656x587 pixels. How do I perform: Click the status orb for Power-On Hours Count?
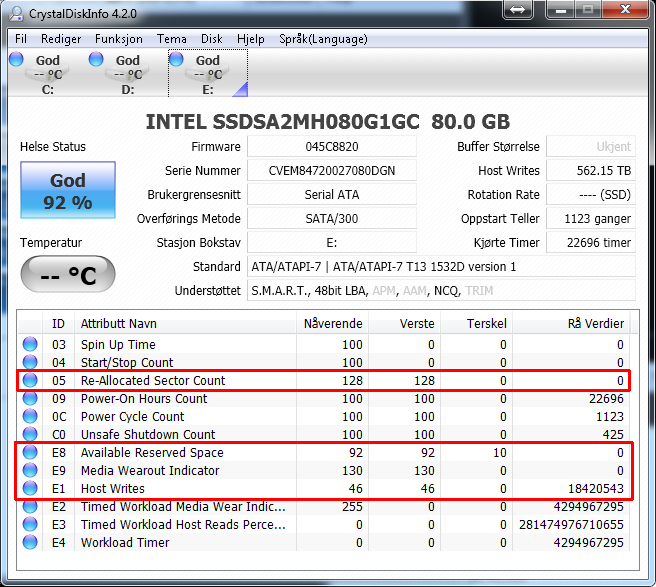pyautogui.click(x=30, y=398)
